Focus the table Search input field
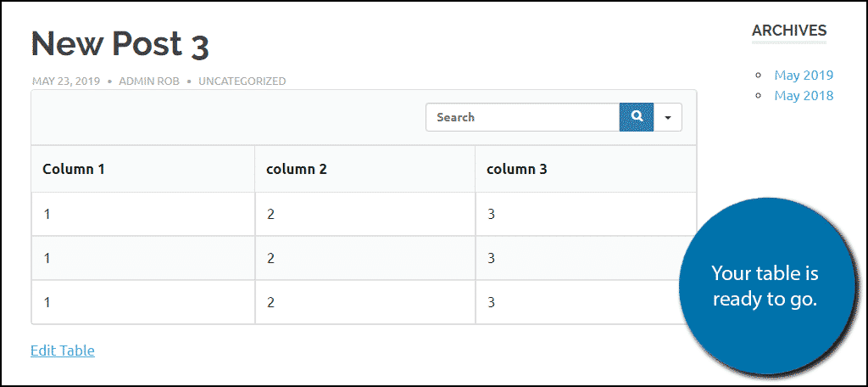Screen dimensions: 868x387 [522, 117]
